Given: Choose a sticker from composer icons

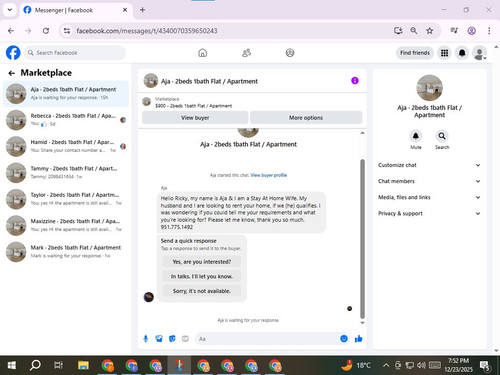Looking at the screenshot, I should [x=172, y=339].
